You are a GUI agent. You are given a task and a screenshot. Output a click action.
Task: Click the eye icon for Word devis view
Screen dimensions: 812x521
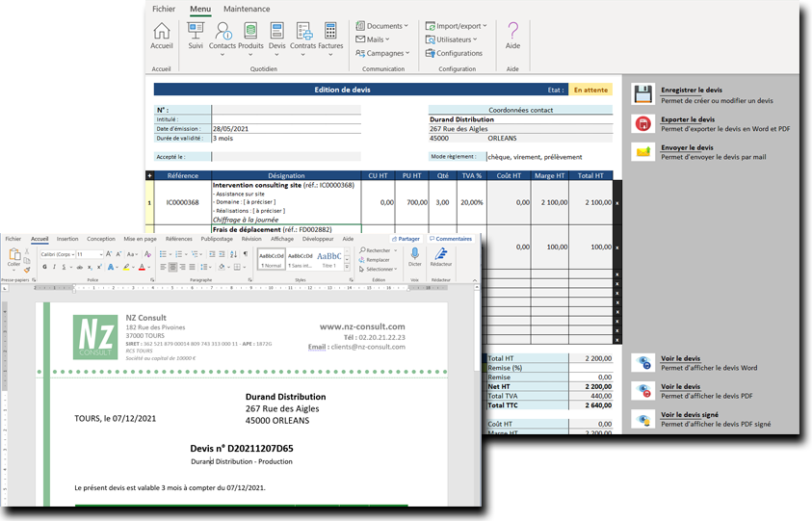click(643, 362)
